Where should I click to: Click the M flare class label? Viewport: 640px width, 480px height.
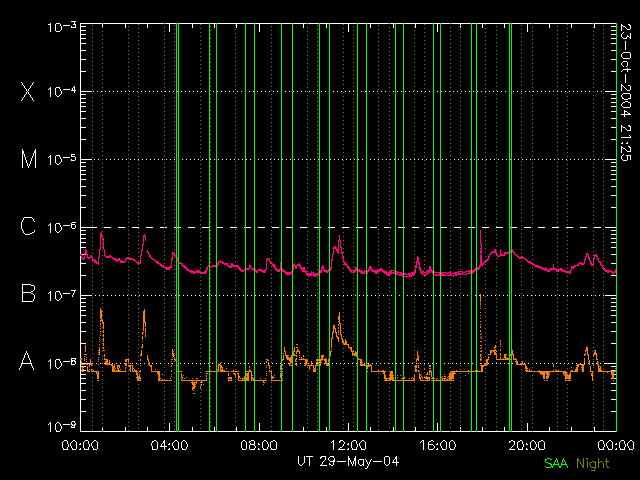click(29, 159)
